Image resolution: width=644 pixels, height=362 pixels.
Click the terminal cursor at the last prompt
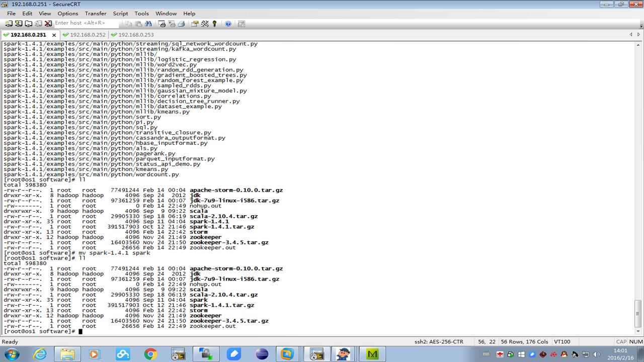[80, 331]
